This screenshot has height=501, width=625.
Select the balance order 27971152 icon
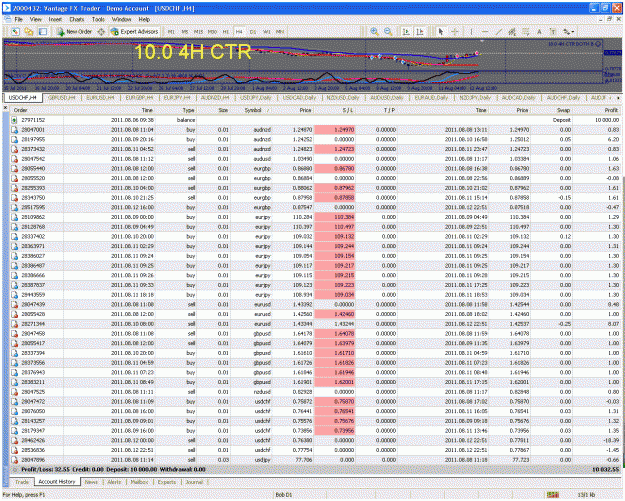14,120
